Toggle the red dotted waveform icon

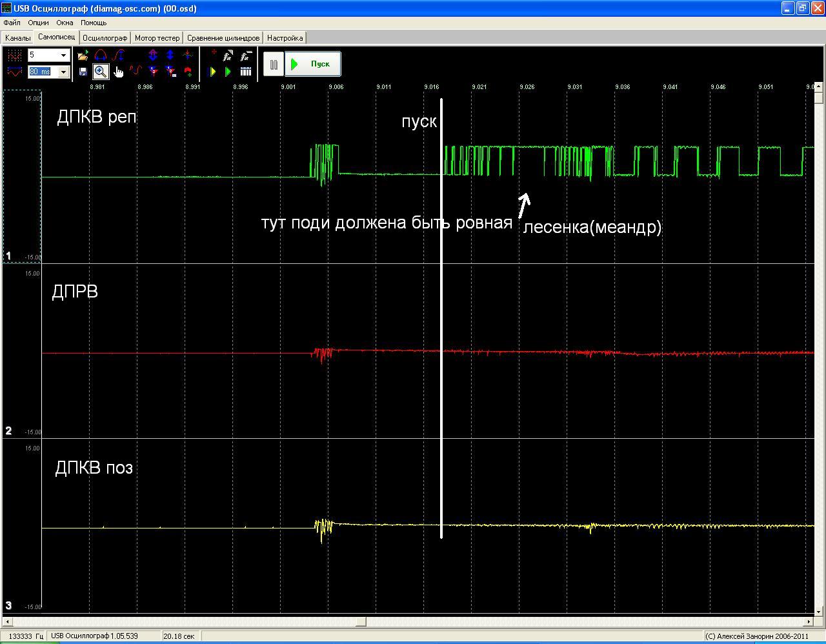[x=14, y=55]
